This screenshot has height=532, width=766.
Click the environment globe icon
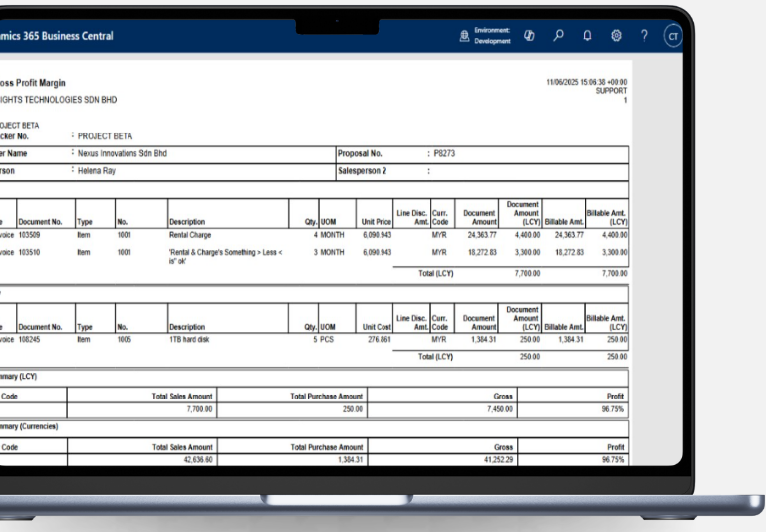[x=464, y=36]
